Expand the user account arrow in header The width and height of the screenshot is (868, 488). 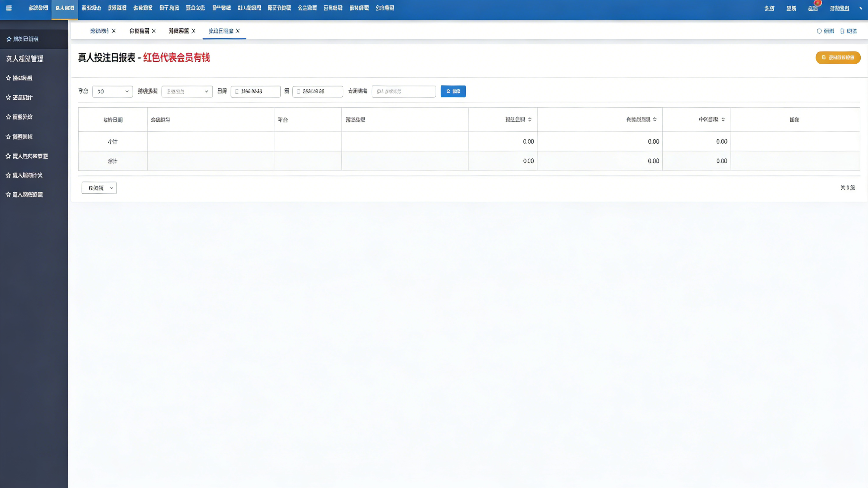(x=861, y=8)
